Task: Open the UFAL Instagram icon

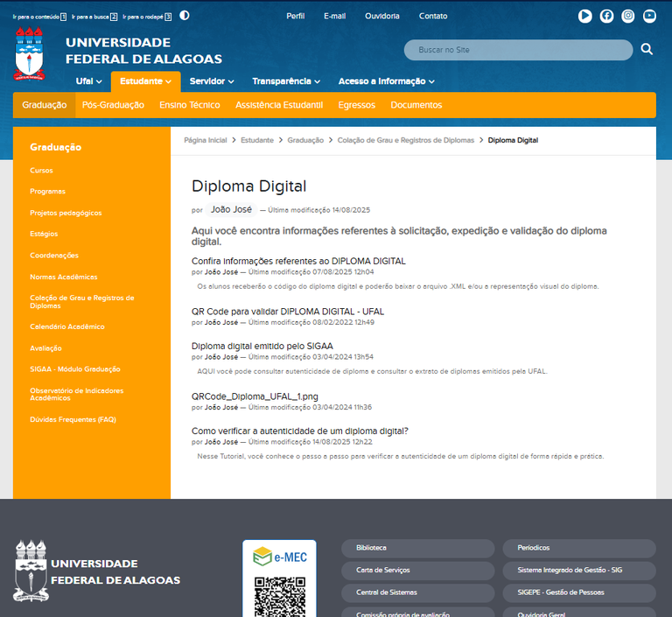Action: 628,16
